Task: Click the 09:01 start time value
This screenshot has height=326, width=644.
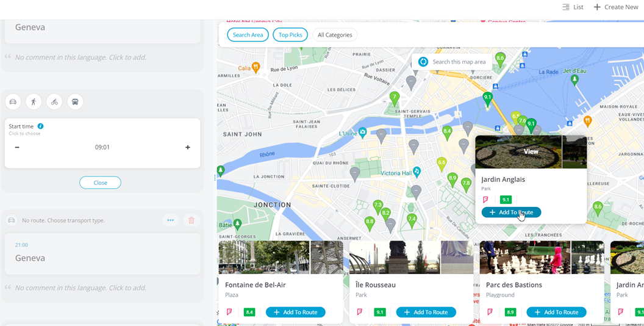Action: click(102, 147)
